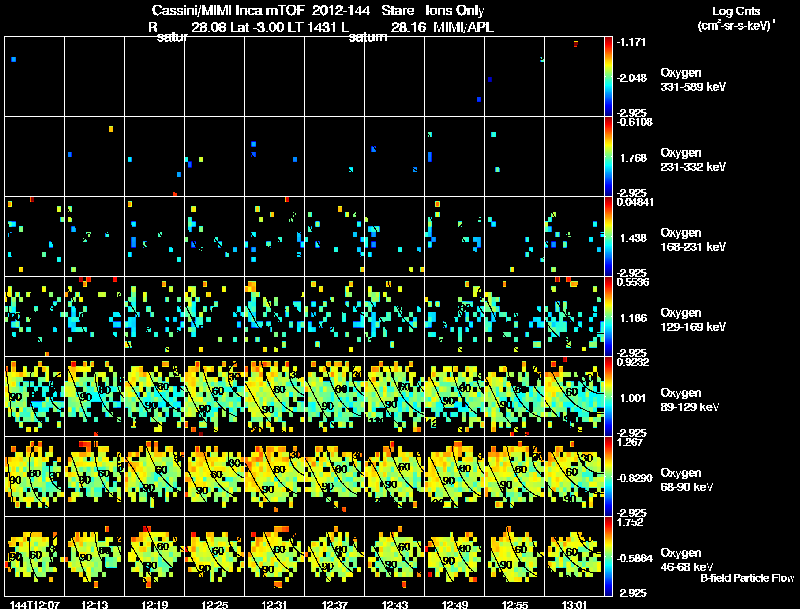
Task: Select the 89-129 keV image at 13:01
Action: pos(574,396)
